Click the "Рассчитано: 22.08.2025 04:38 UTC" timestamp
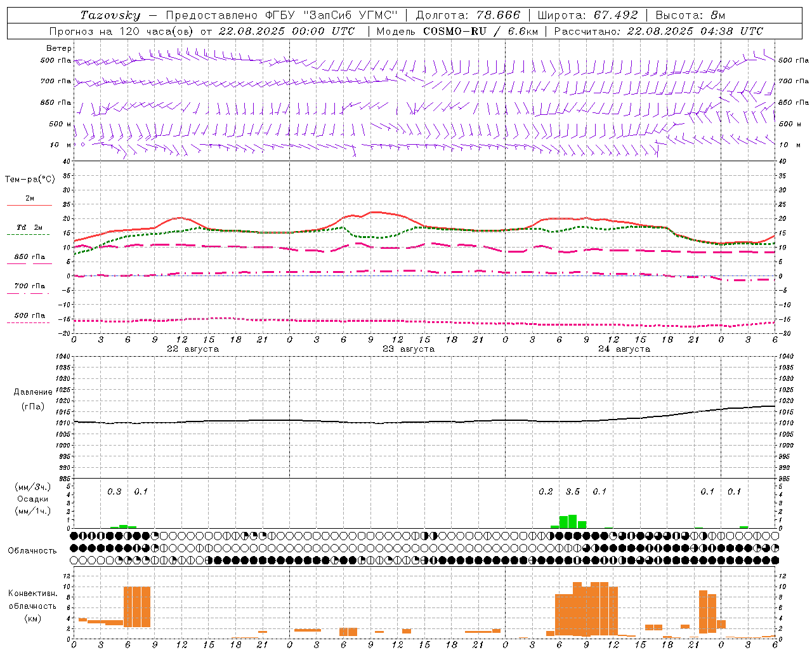 658,31
